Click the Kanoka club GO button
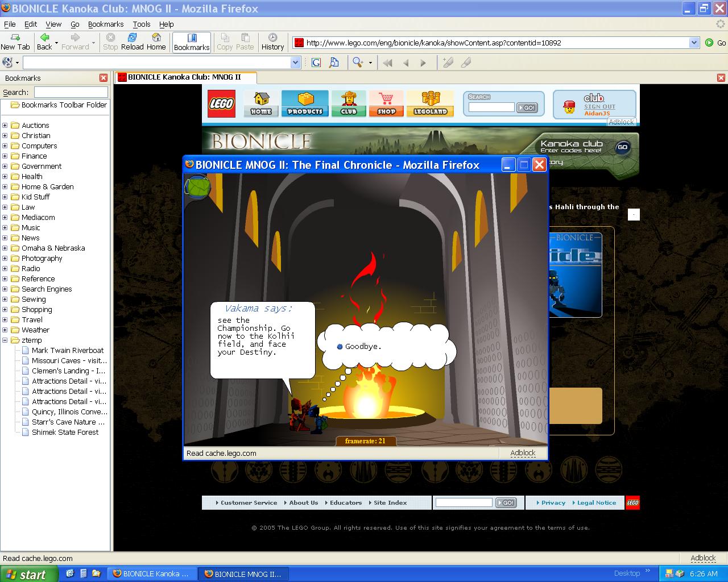728x582 pixels. pyautogui.click(x=623, y=147)
